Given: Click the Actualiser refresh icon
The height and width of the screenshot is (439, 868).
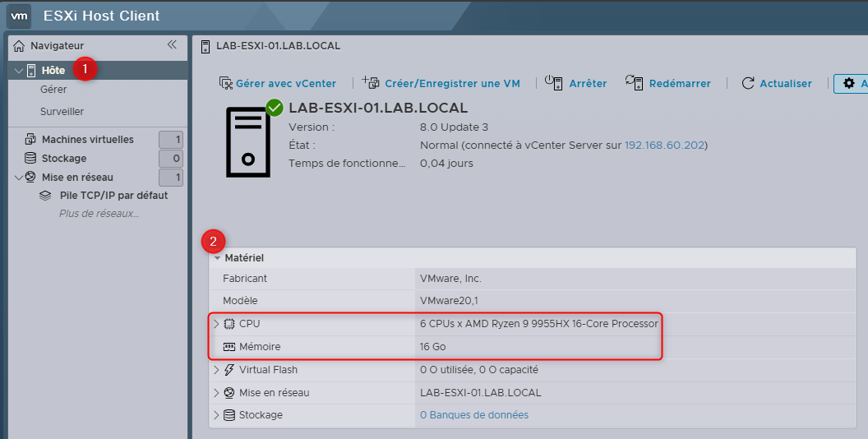Looking at the screenshot, I should [x=748, y=83].
